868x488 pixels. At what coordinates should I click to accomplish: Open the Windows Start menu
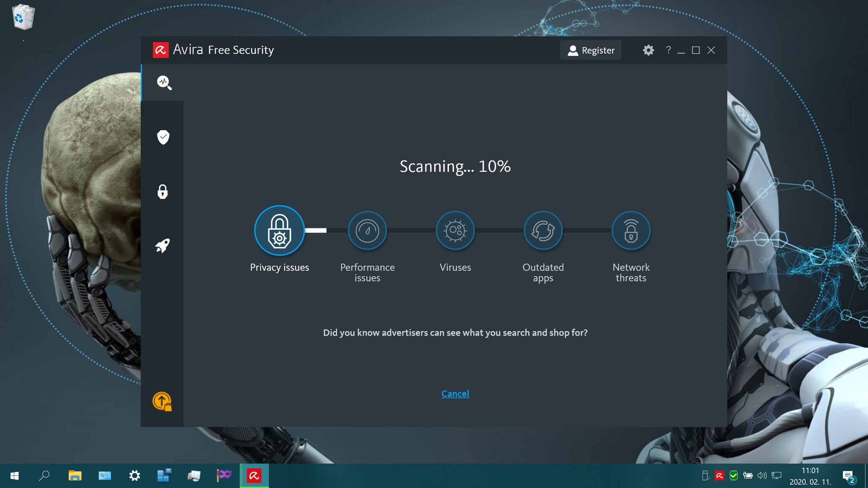15,476
